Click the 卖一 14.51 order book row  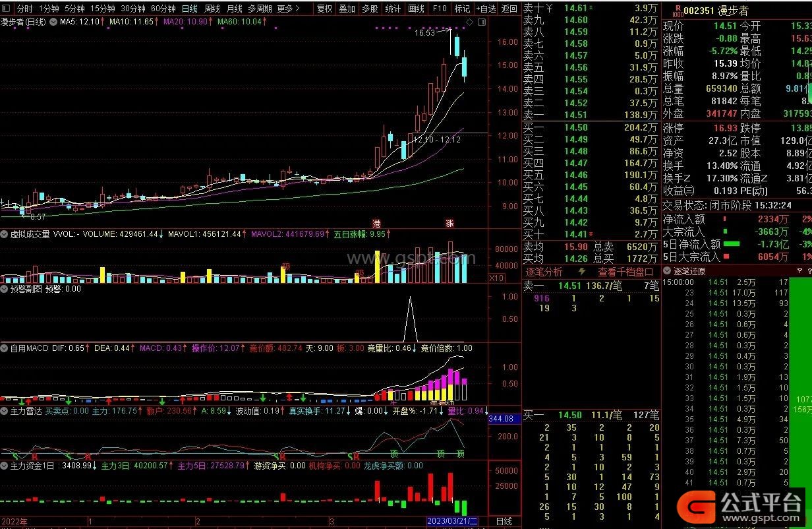point(591,115)
